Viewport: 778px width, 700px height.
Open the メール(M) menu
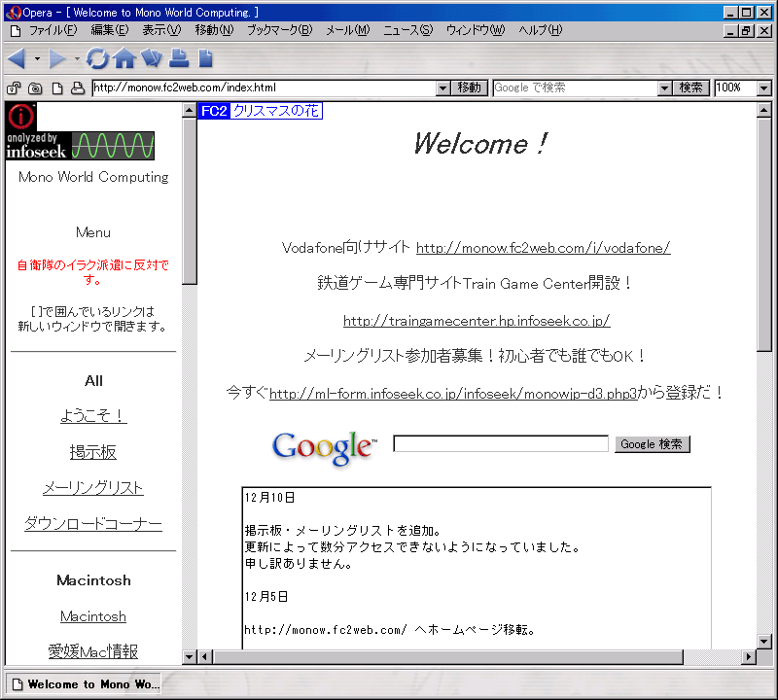tap(348, 30)
